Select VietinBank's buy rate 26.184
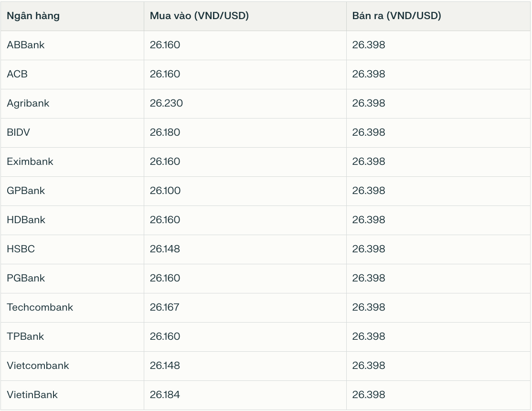The image size is (532, 411). click(165, 395)
